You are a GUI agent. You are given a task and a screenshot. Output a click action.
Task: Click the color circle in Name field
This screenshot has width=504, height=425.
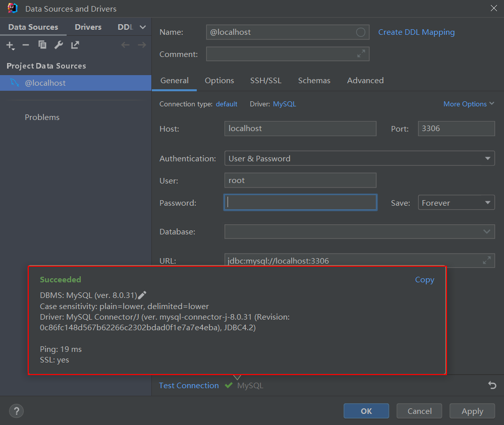tap(361, 32)
